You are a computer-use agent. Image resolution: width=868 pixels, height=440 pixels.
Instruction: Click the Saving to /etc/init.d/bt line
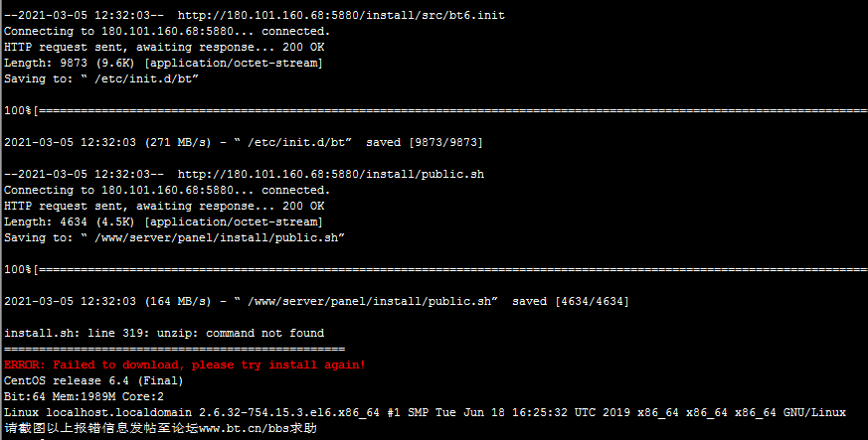101,79
